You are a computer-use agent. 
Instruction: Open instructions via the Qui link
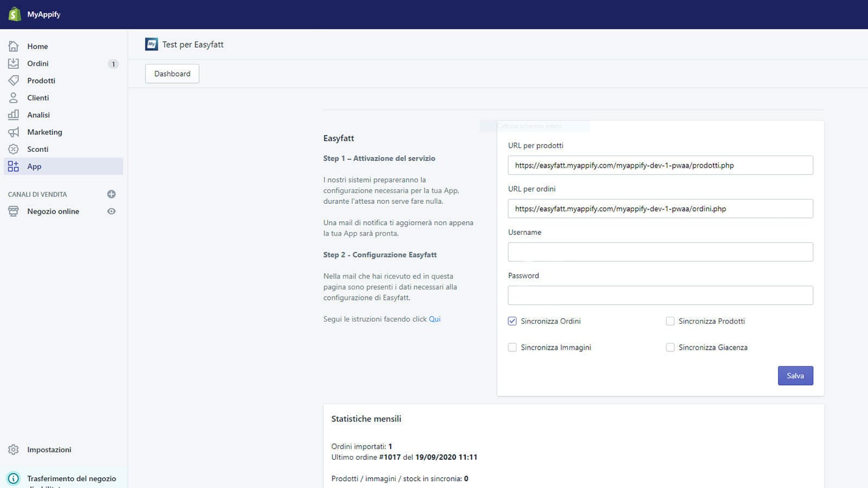435,319
